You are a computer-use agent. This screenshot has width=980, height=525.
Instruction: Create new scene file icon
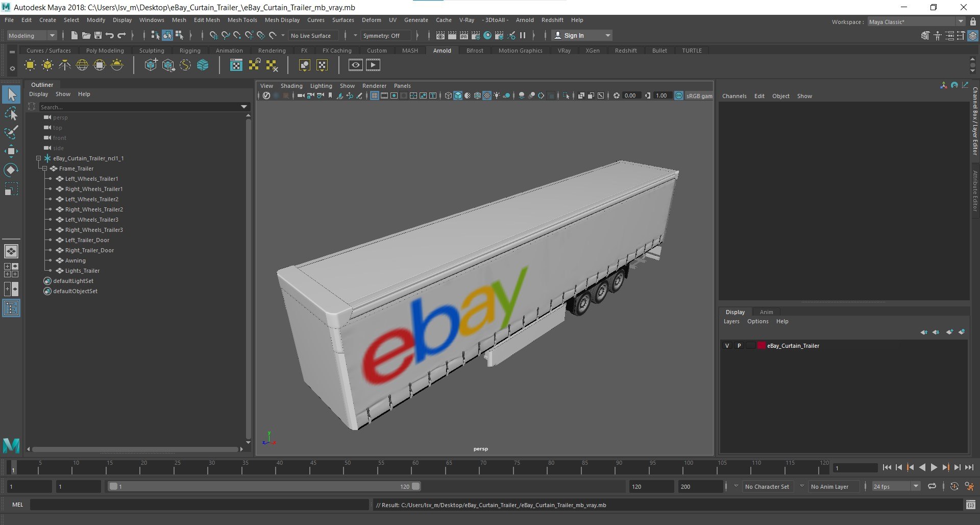pos(75,35)
